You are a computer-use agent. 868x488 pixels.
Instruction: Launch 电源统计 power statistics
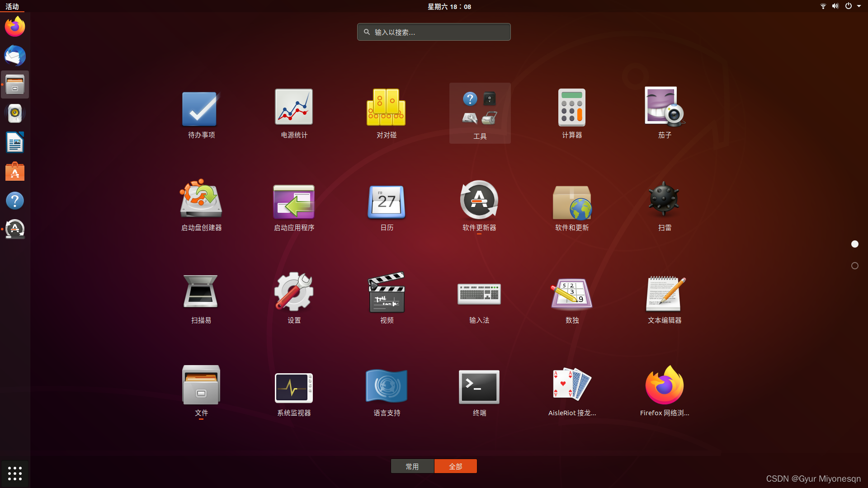click(294, 113)
